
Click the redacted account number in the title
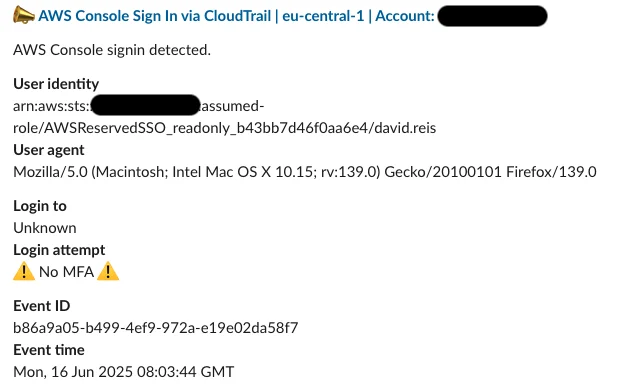492,16
